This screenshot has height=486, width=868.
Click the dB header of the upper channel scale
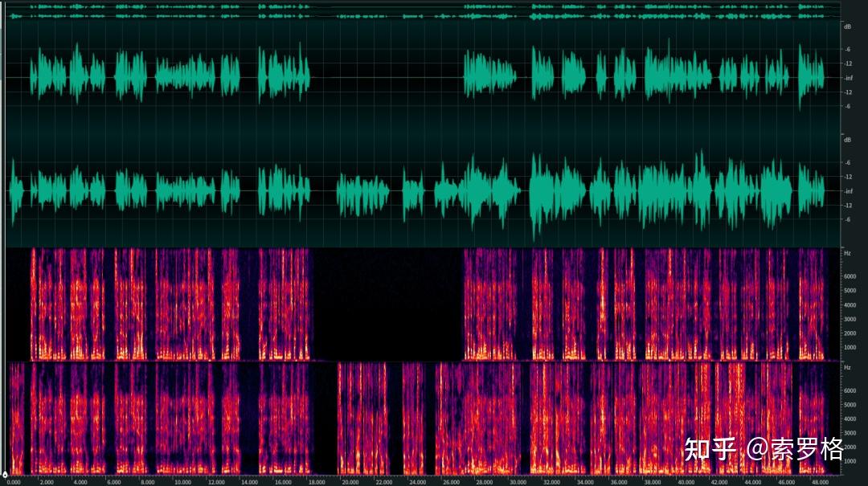pyautogui.click(x=848, y=27)
